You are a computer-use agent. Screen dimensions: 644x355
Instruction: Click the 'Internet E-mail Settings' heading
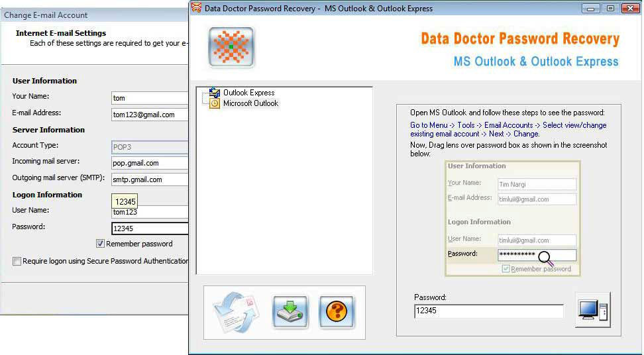click(x=61, y=33)
